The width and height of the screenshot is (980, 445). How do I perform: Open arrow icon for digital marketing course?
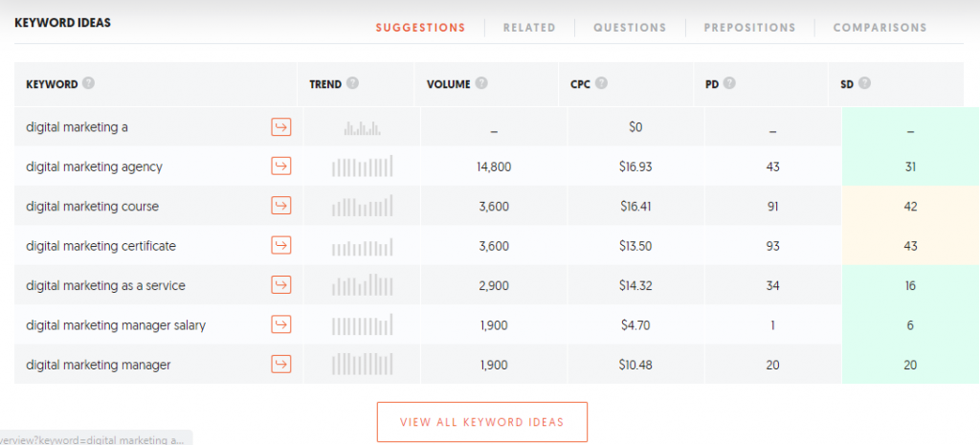[x=281, y=206]
